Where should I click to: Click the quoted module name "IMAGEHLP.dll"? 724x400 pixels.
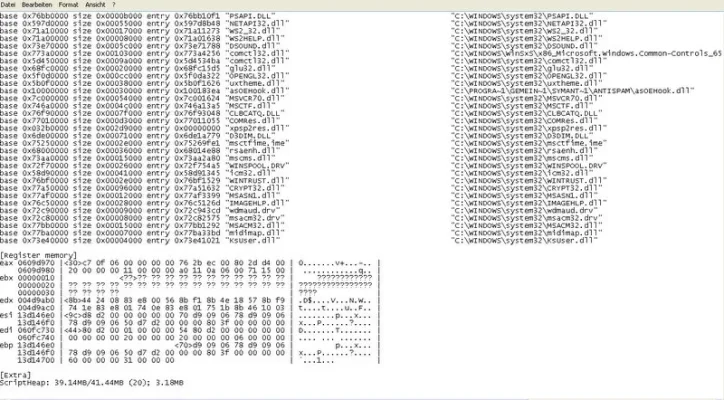[x=257, y=203]
